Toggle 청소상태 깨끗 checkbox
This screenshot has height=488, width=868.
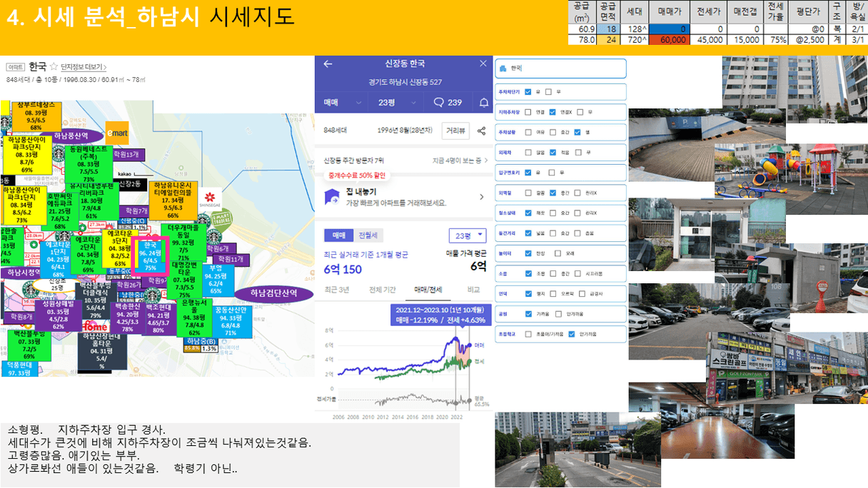528,213
